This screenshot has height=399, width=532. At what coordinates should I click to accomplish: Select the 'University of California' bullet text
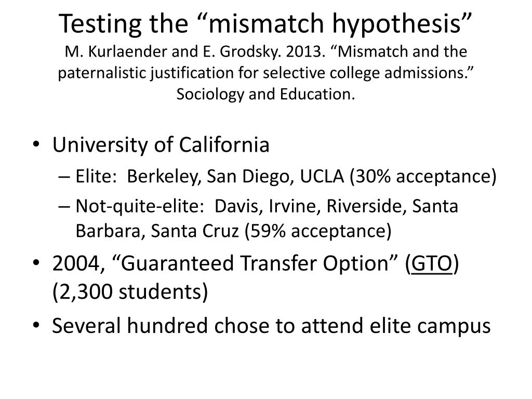(161, 145)
